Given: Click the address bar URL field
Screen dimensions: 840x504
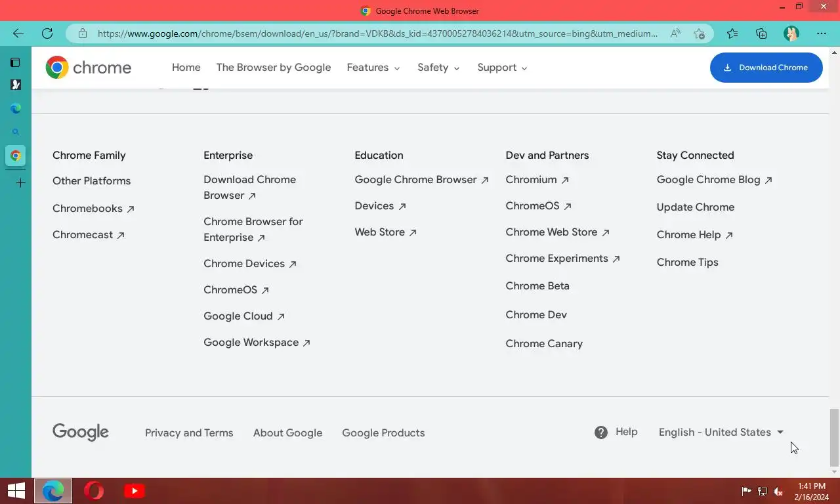Looking at the screenshot, I should click(x=377, y=33).
